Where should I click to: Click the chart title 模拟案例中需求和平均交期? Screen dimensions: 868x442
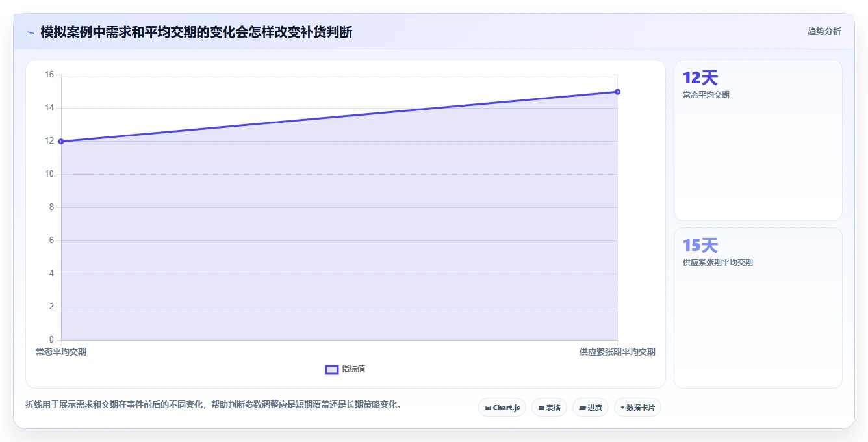tap(196, 32)
